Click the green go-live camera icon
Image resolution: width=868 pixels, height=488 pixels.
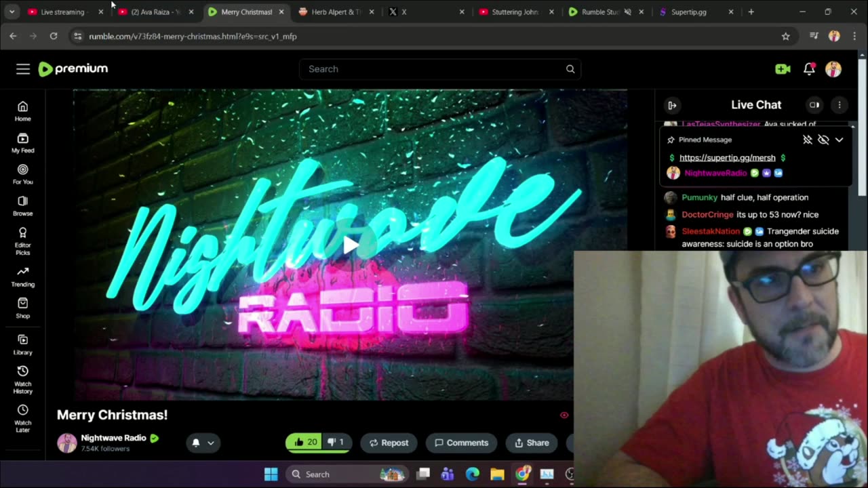coord(783,68)
